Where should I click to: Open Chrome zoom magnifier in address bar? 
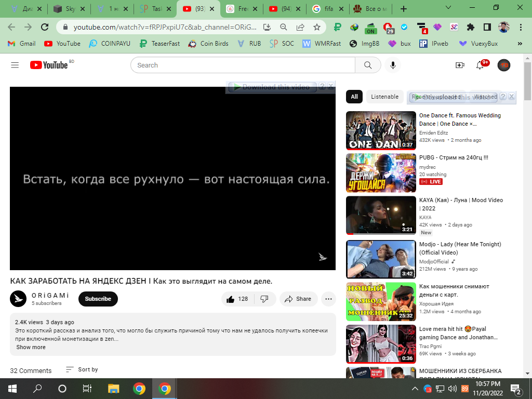pos(284,27)
